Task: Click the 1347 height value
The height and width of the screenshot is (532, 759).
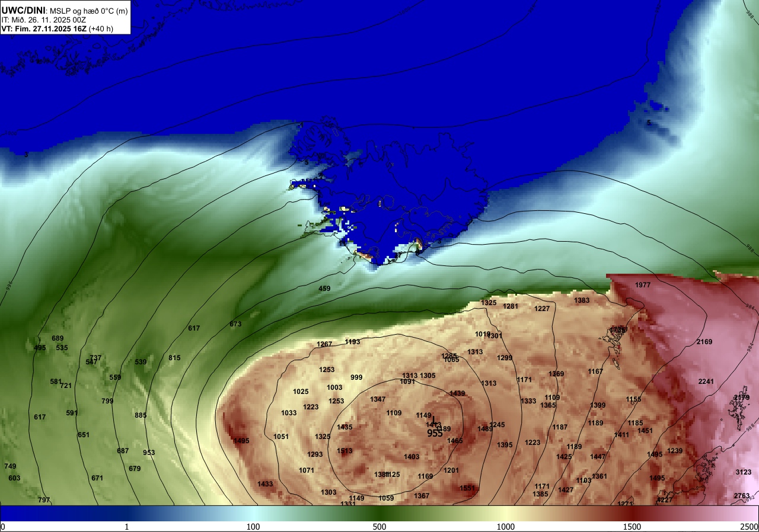Action: coord(378,399)
